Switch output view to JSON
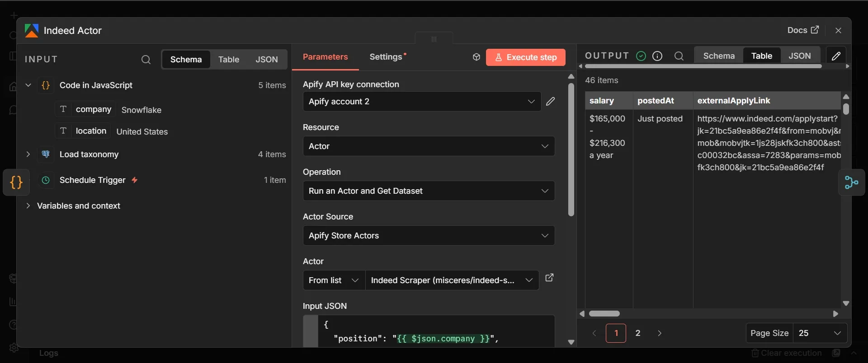Image resolution: width=868 pixels, height=363 pixels. 800,56
